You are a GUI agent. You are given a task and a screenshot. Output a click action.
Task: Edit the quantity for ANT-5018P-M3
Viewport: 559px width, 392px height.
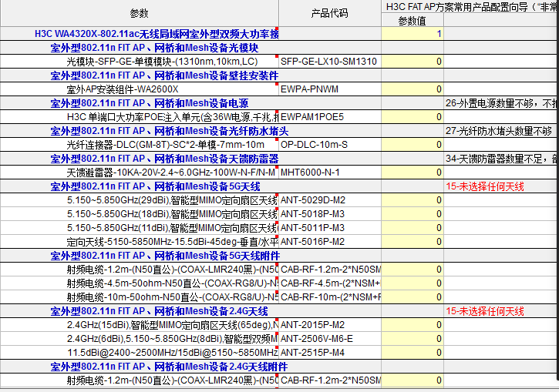click(413, 214)
